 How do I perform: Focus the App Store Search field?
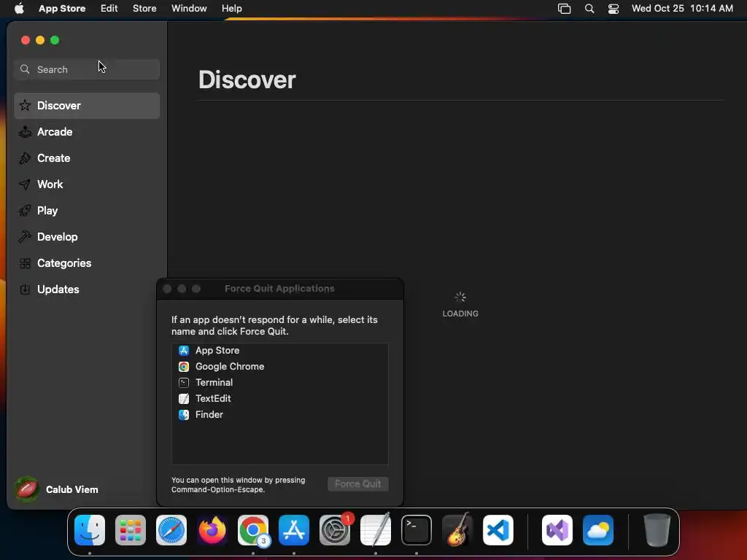tap(87, 69)
